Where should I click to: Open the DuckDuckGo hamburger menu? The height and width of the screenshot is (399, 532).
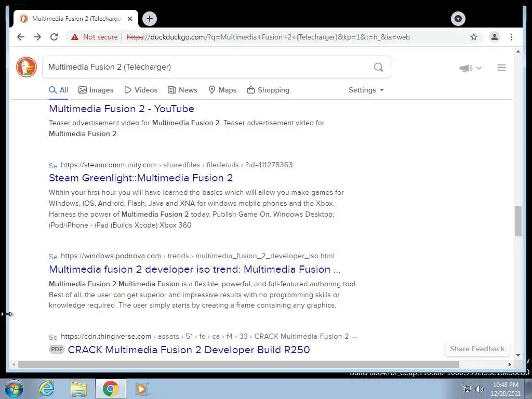tap(501, 68)
